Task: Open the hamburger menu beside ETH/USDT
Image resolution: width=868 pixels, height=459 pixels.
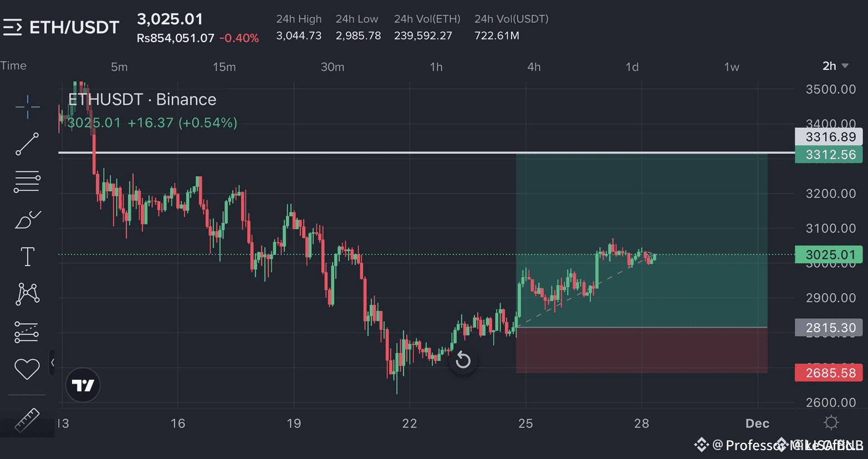Action: 12,27
